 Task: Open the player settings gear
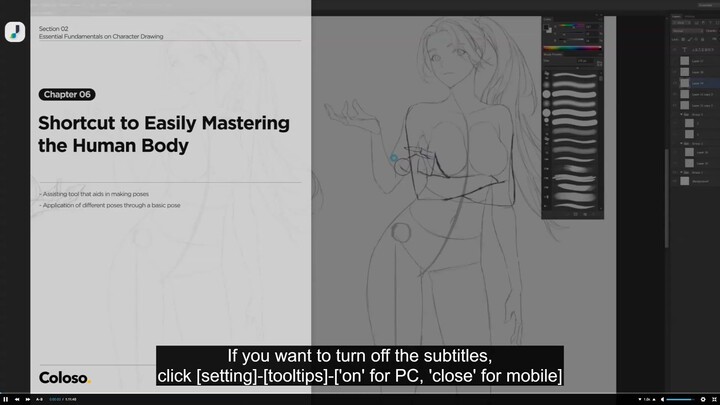point(703,399)
